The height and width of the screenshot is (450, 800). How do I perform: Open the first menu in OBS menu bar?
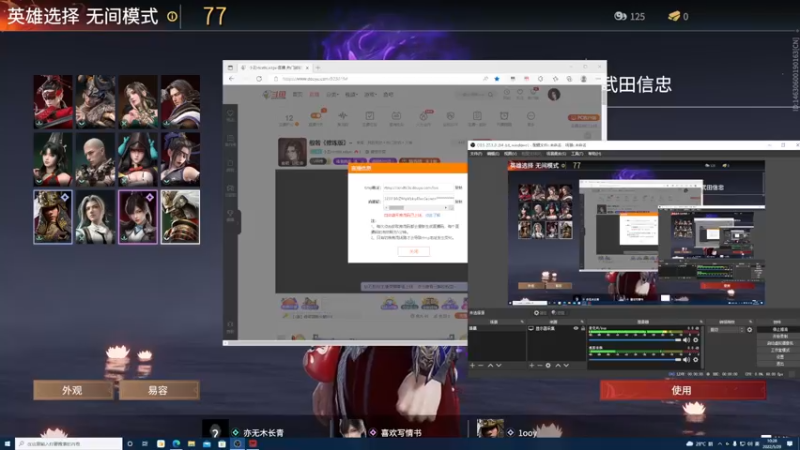477,154
